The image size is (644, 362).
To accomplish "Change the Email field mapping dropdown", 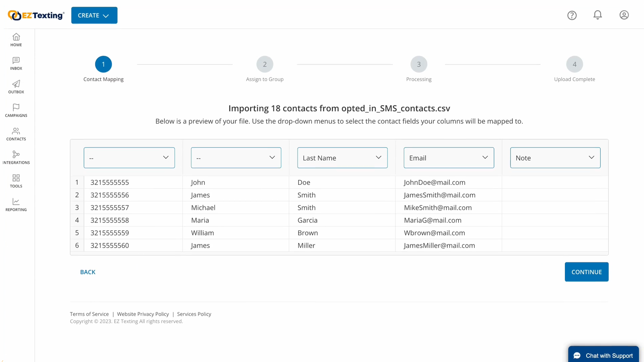I will point(449,158).
